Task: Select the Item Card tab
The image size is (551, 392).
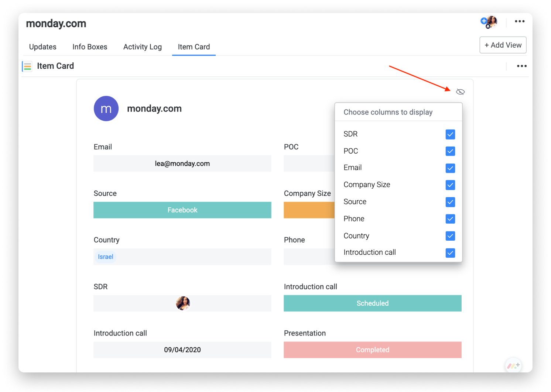Action: (x=194, y=47)
